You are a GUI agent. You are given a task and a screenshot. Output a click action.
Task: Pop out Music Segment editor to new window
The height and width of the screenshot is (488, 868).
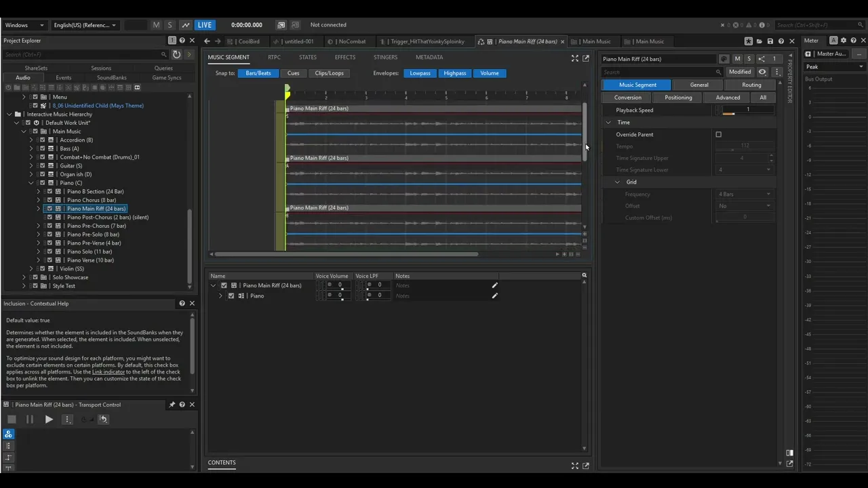tap(586, 58)
